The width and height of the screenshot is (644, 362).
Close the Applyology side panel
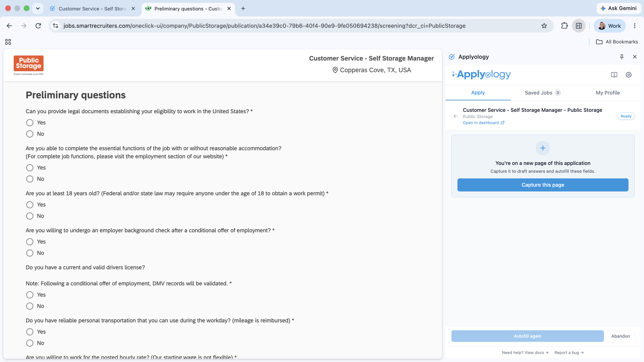pos(635,57)
